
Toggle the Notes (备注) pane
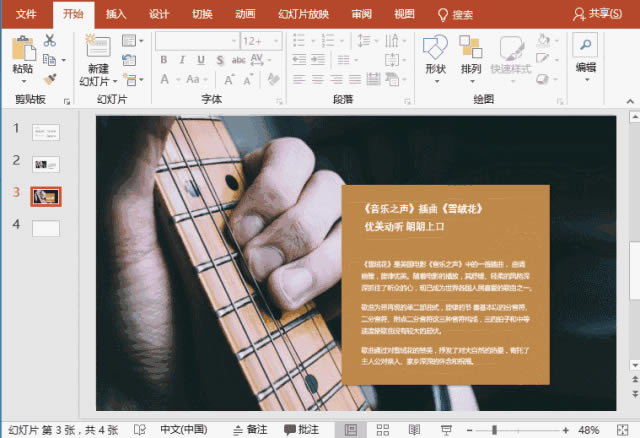pos(250,429)
